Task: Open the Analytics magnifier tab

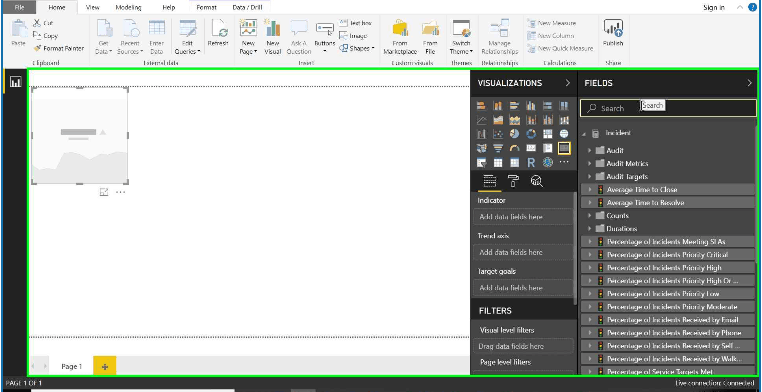Action: (x=537, y=181)
